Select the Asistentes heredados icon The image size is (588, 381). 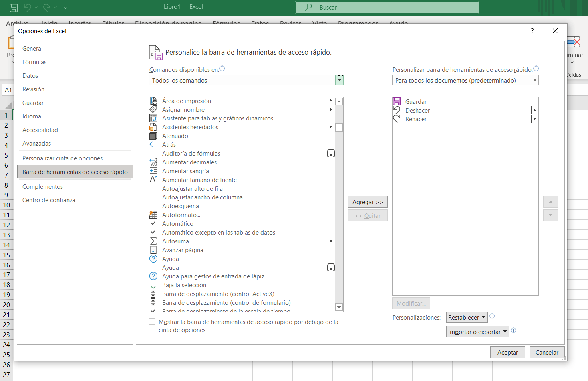[153, 127]
